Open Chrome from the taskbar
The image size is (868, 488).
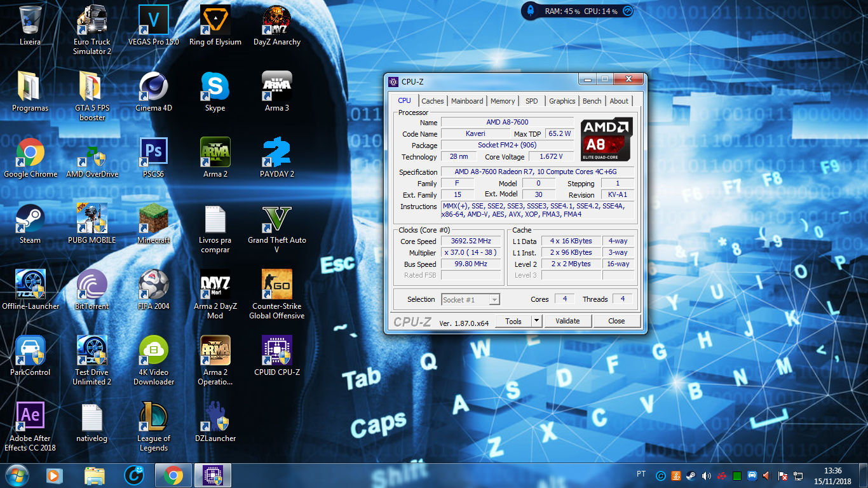click(173, 475)
